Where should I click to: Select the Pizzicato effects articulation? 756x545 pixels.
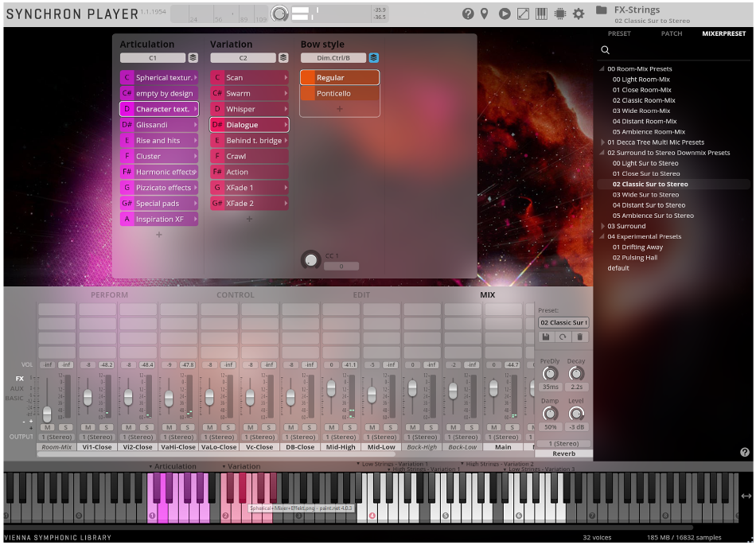click(x=159, y=188)
